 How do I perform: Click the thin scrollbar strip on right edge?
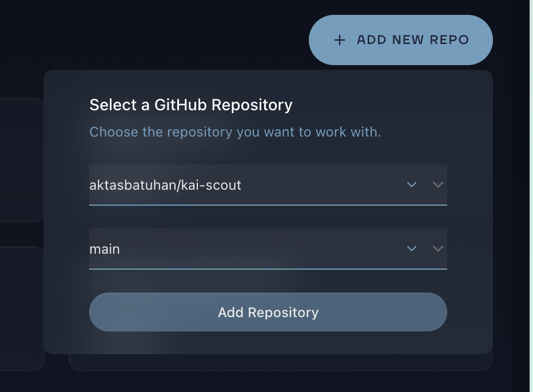(531, 196)
